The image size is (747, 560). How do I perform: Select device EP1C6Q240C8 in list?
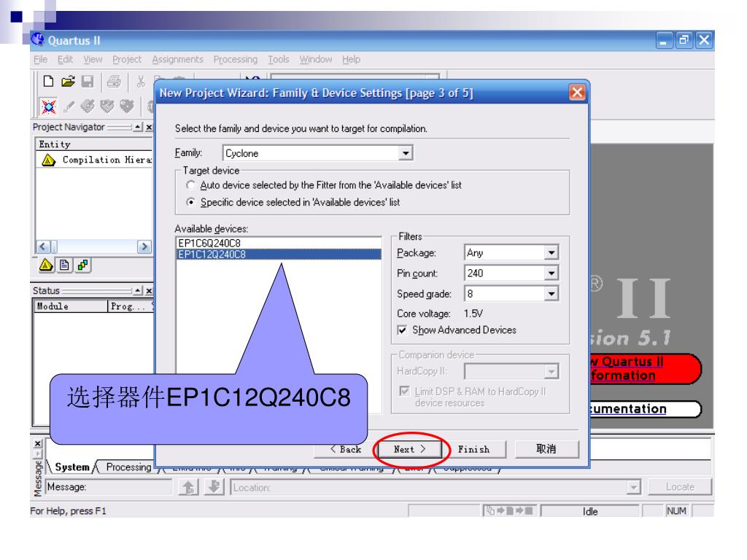pos(279,243)
